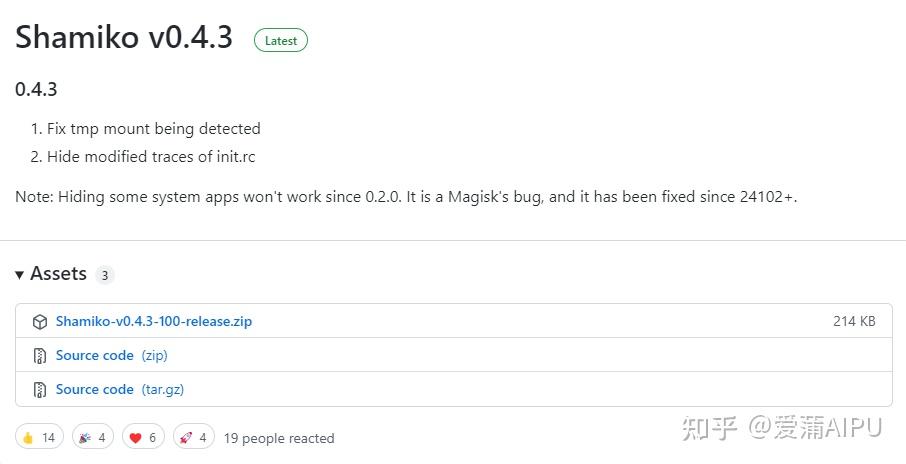Collapse the Assets disclosure triangle

pos(20,275)
